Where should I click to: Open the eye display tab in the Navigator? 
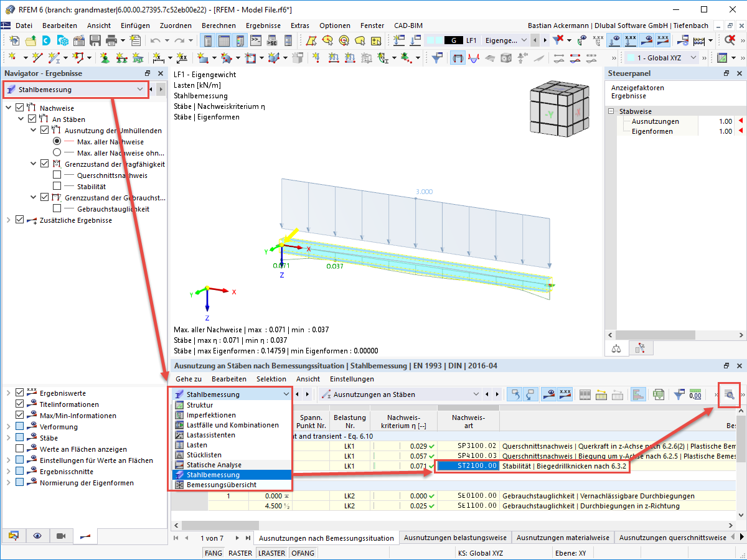37,535
